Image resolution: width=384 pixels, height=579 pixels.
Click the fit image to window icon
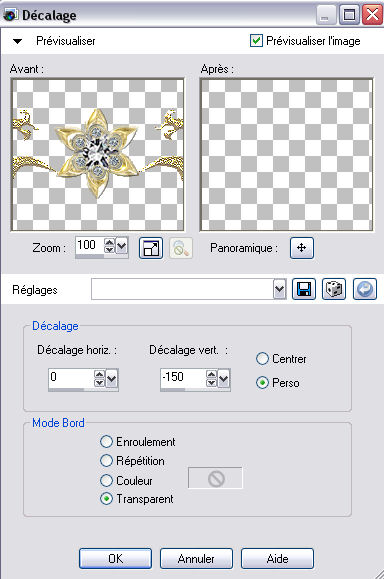pos(151,248)
